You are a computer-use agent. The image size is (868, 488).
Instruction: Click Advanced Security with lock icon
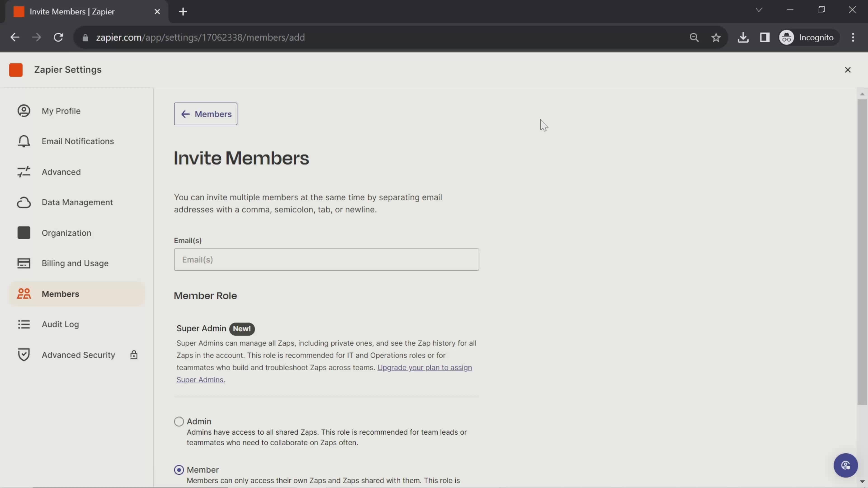coord(78,354)
